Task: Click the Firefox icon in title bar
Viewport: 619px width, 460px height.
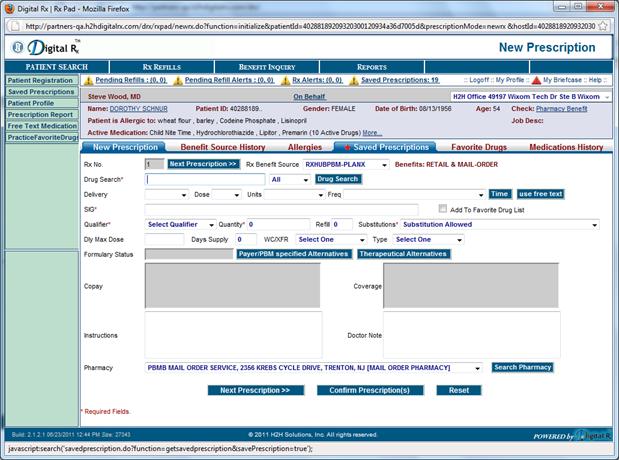Action: 10,8
